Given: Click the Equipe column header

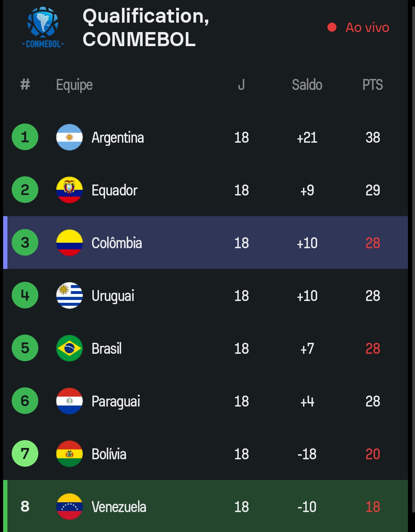Looking at the screenshot, I should (x=74, y=85).
